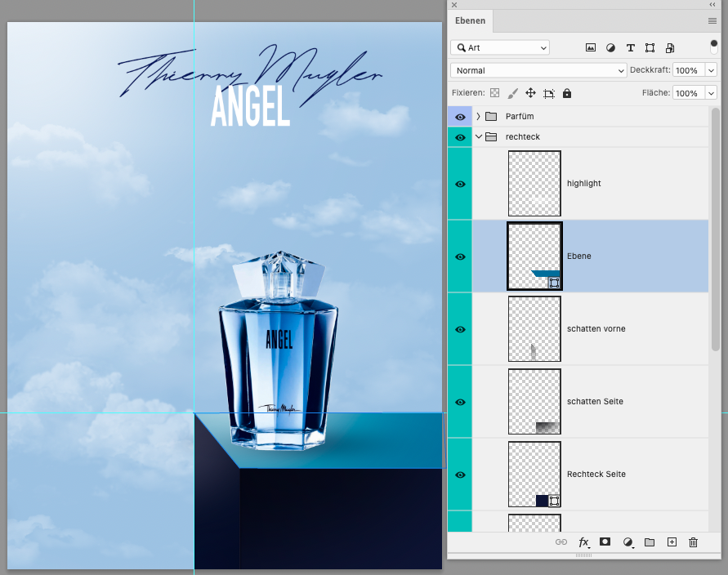Lock layer position with the move icon
This screenshot has width=728, height=575.
click(x=530, y=93)
